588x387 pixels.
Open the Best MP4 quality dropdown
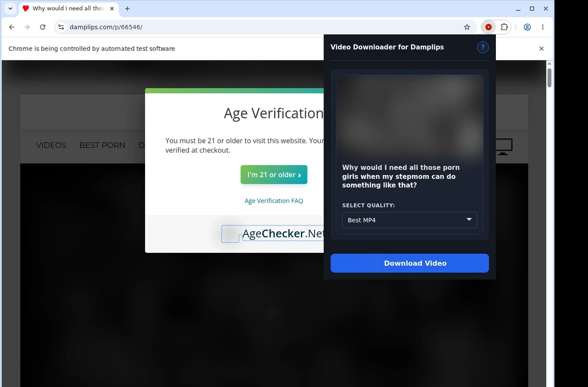(x=410, y=220)
